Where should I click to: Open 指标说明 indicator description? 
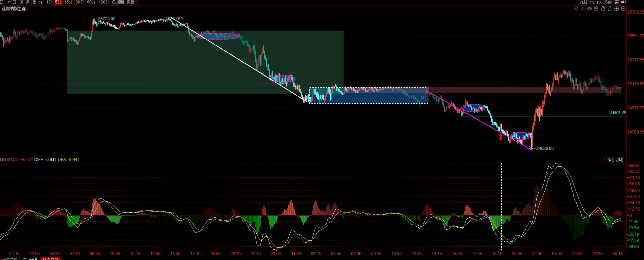615,159
